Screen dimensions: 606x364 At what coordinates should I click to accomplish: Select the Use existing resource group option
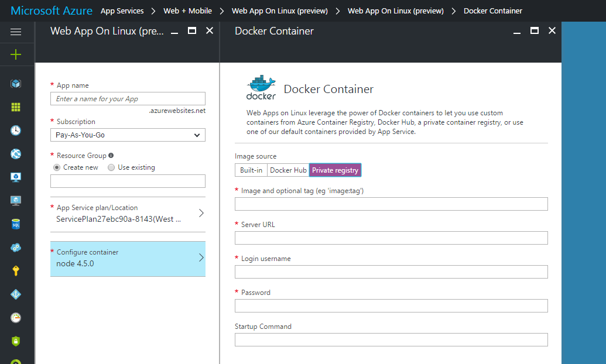point(111,167)
